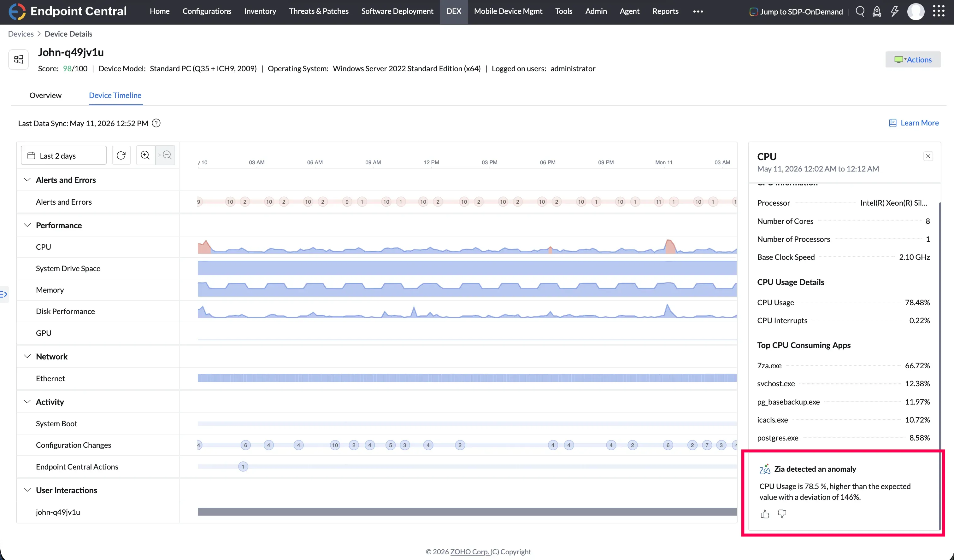Close the CPU details panel
954x560 pixels.
pyautogui.click(x=928, y=156)
